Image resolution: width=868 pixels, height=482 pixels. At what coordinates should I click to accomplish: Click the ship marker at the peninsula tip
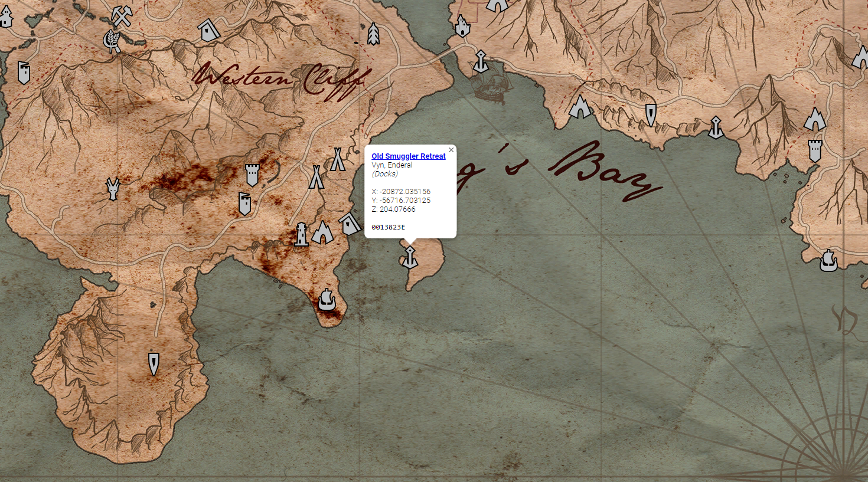point(327,300)
